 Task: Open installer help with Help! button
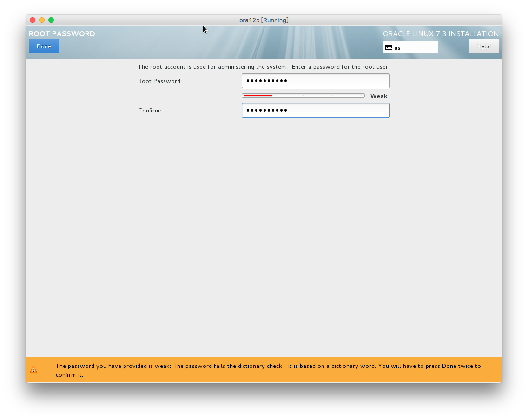point(483,46)
